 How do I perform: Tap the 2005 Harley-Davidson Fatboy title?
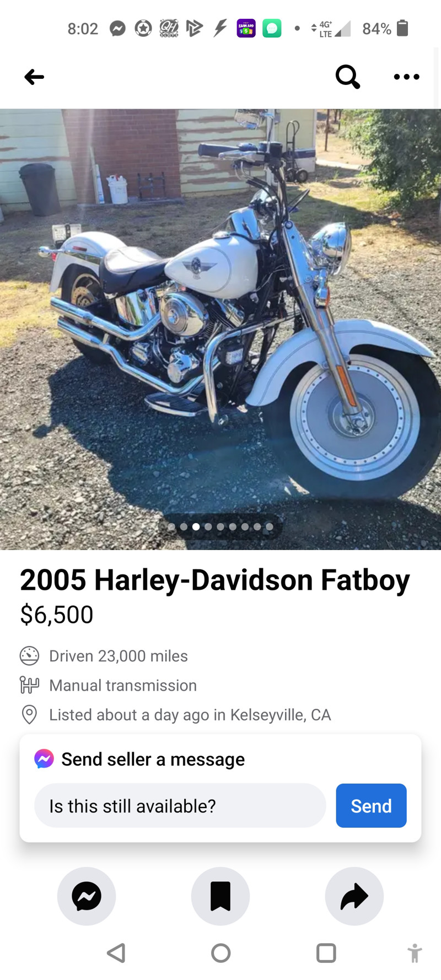point(215,580)
